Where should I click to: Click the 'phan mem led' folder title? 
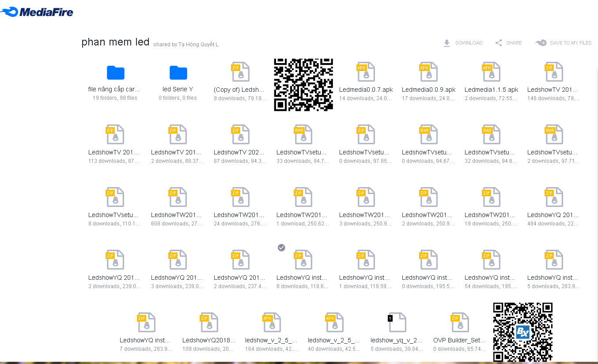tap(115, 42)
